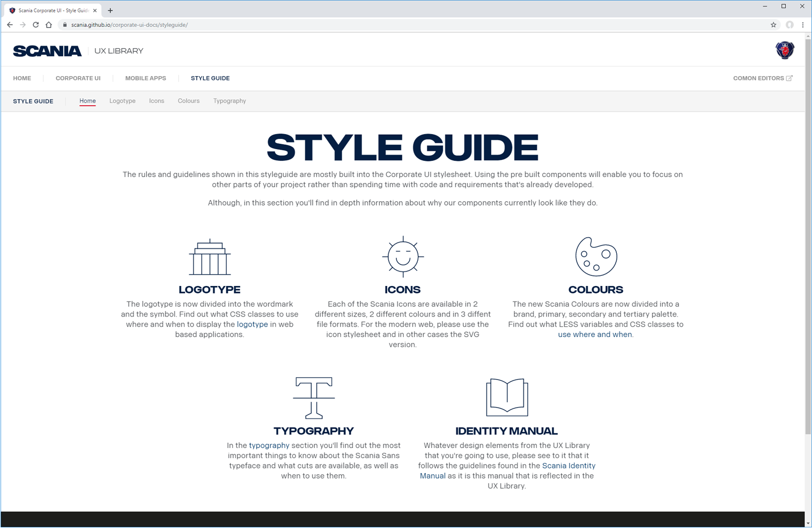Click the smiling sun Icons illustration
Viewport: 812px width, 529px height.
[x=403, y=256]
